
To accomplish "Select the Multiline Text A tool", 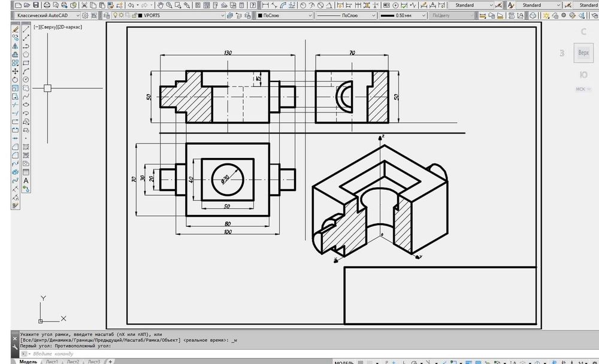I will point(26,181).
